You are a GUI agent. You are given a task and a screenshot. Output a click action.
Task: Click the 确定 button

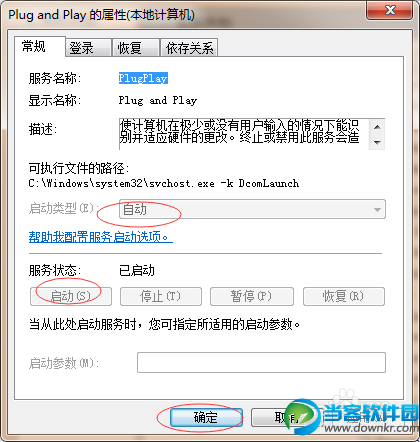click(206, 417)
